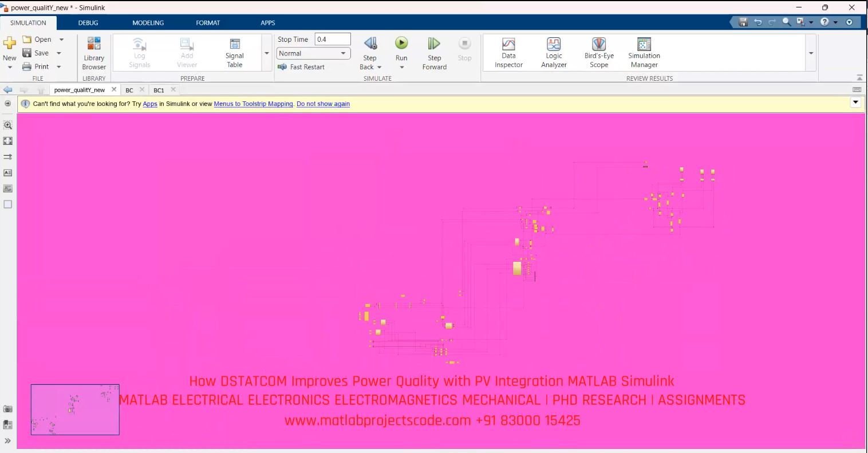Open a model file with Open

click(x=37, y=40)
